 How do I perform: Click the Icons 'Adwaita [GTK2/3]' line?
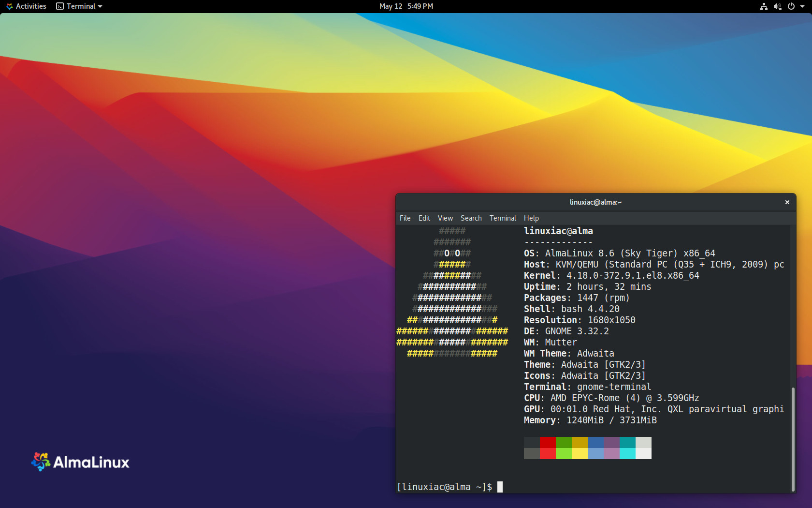[x=585, y=376]
